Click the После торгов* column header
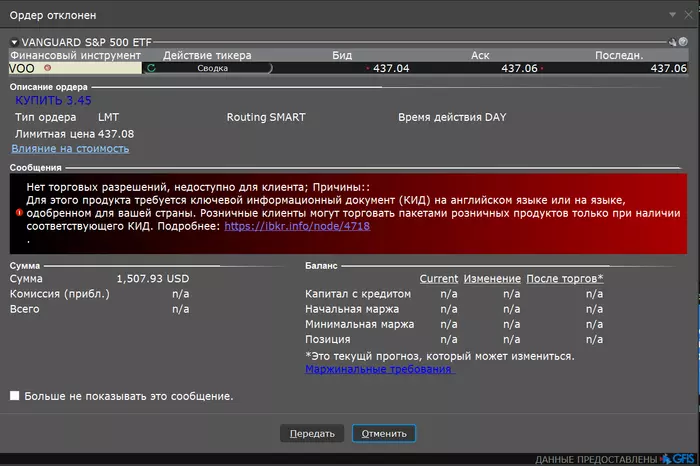 565,279
